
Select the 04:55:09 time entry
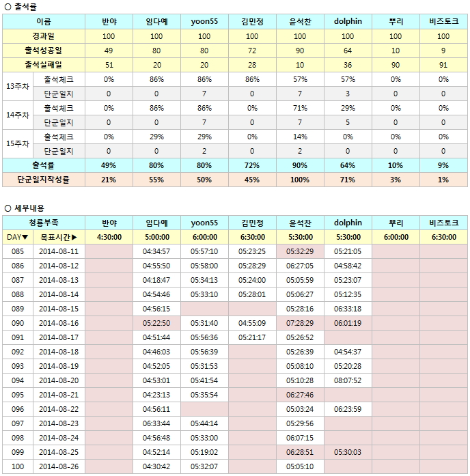pos(252,323)
